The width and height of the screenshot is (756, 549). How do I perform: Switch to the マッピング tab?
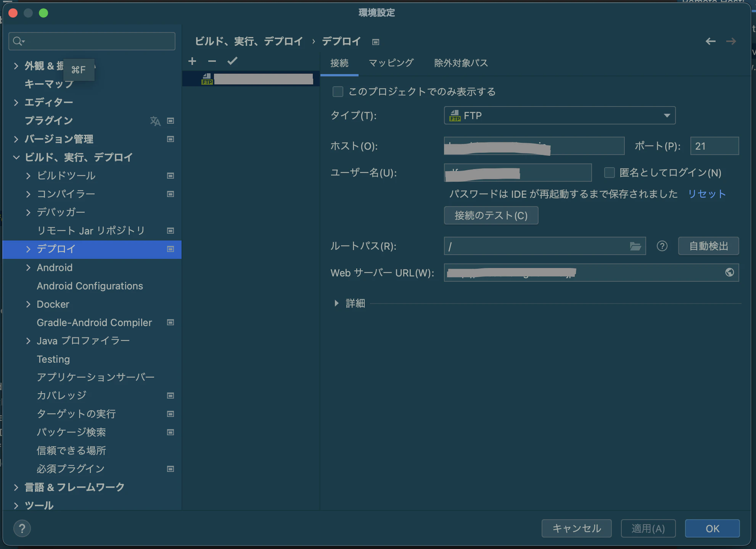(x=391, y=63)
